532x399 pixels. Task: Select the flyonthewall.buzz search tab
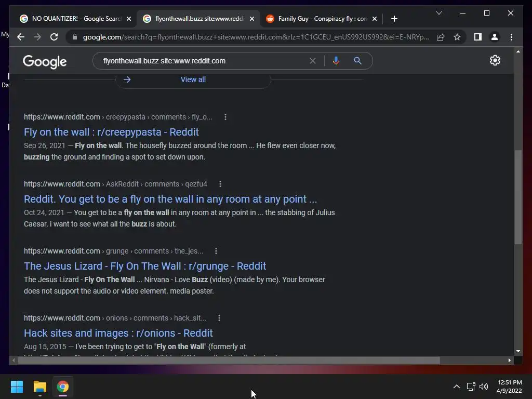point(198,19)
